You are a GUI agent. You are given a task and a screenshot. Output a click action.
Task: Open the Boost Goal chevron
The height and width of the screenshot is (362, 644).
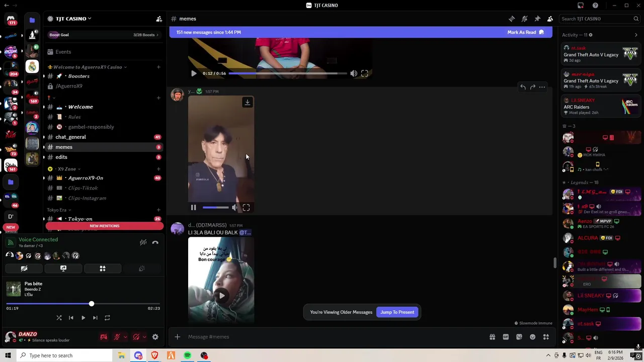tap(157, 35)
